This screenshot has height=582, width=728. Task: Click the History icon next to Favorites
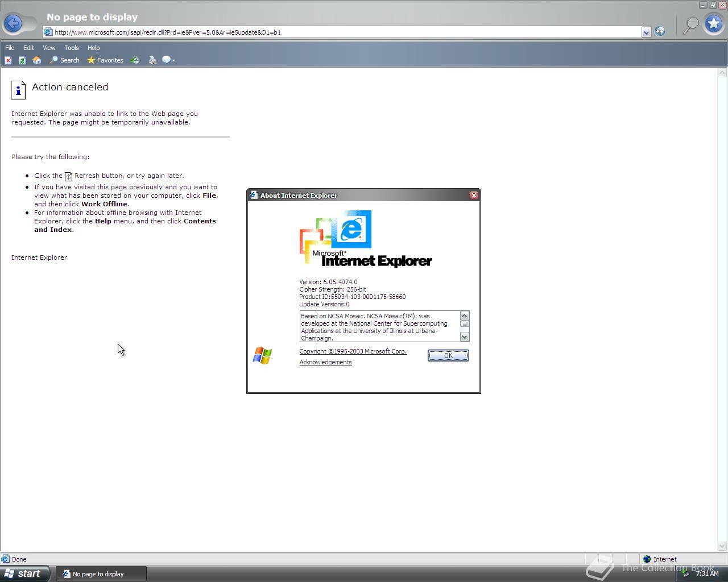[x=135, y=60]
